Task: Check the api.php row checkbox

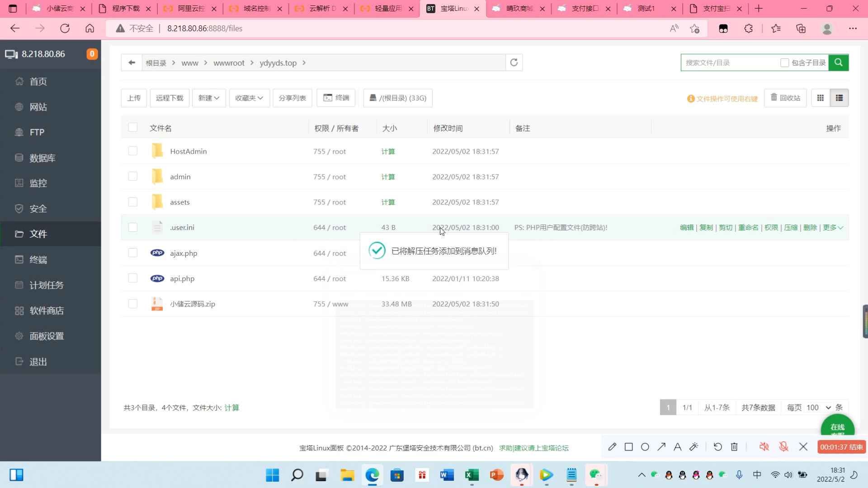Action: click(x=132, y=278)
